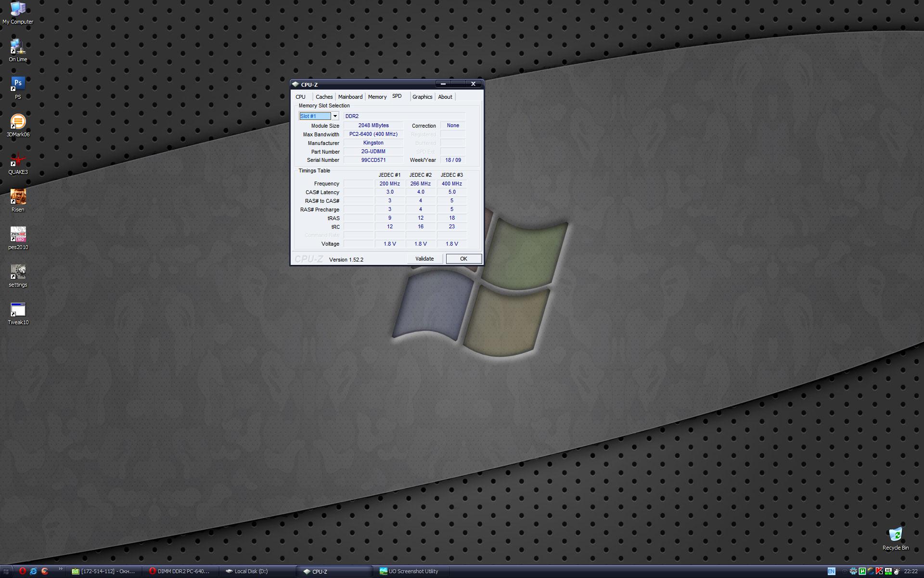The image size is (924, 578).
Task: Click the DDR2 memory type field
Action: pyautogui.click(x=404, y=116)
